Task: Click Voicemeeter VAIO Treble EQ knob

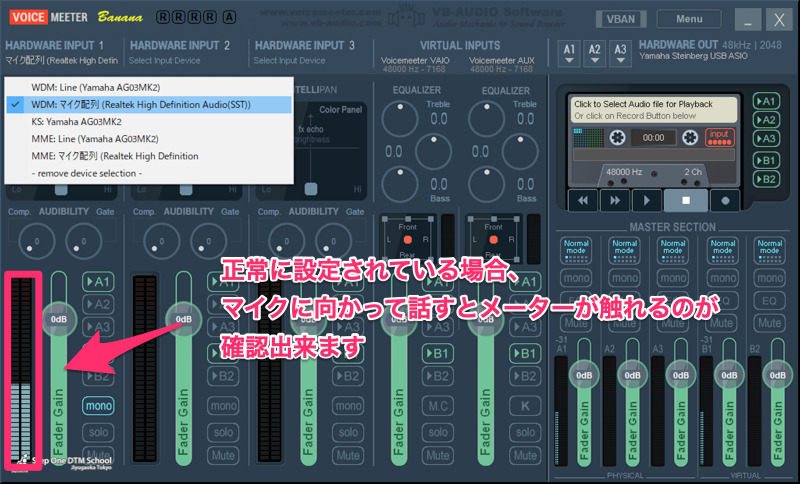Action: point(400,119)
